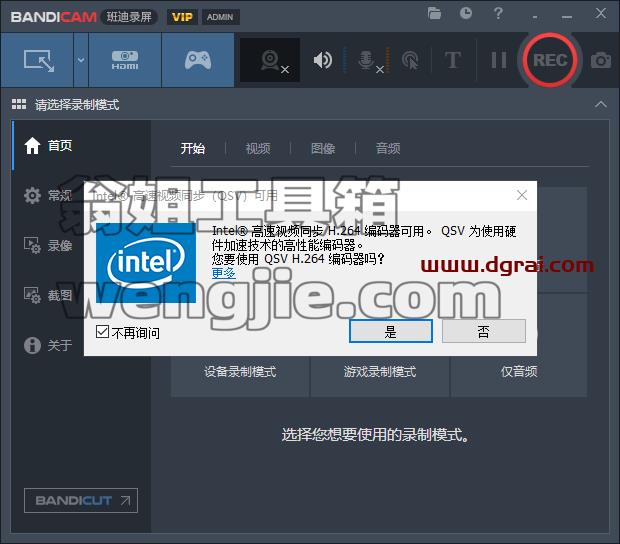Toggle the webcam overlay icon
The width and height of the screenshot is (620, 544).
point(270,60)
